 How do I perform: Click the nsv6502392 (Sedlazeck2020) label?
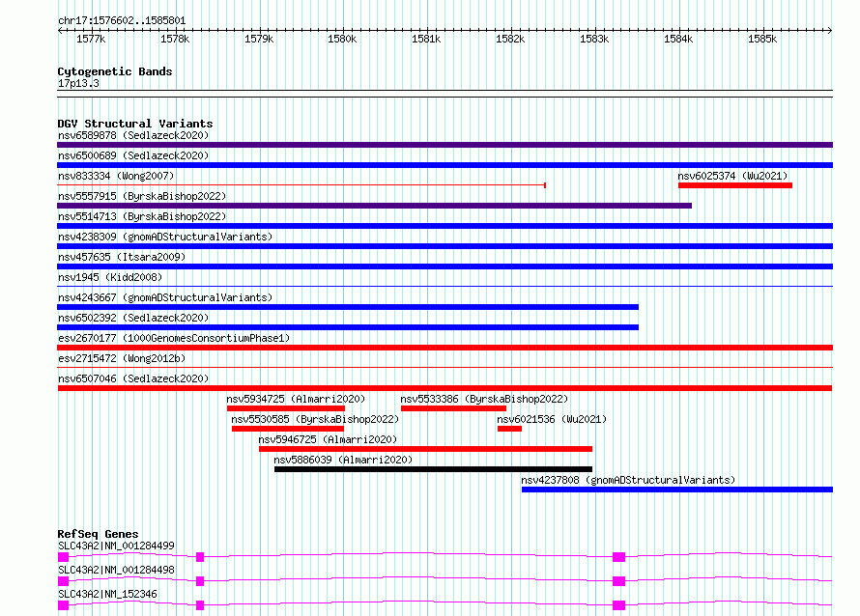[x=133, y=318]
